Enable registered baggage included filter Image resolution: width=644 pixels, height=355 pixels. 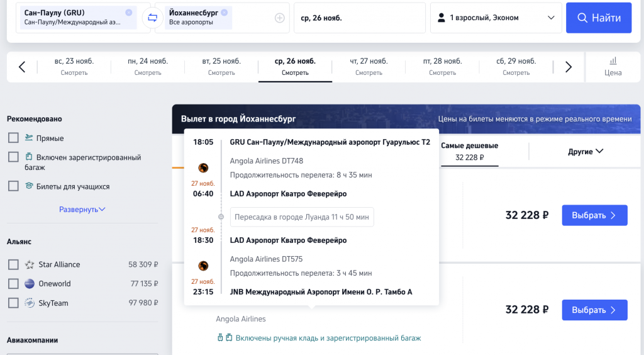tap(14, 157)
